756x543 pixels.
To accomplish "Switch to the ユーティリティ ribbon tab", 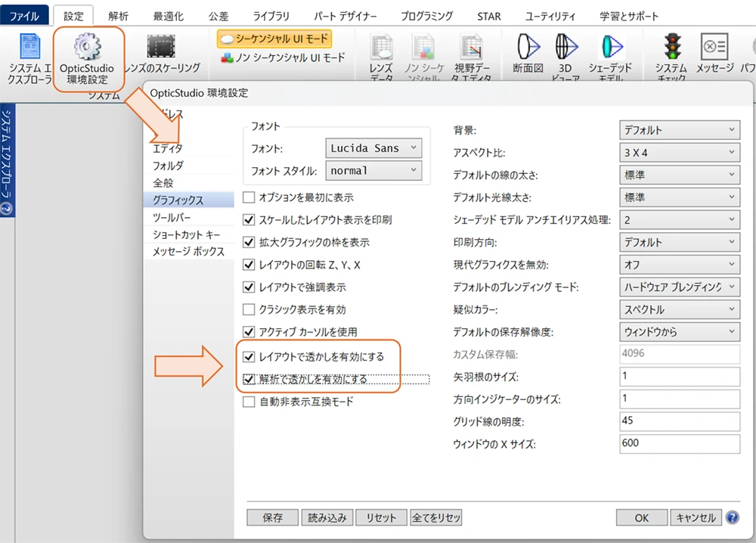I will (550, 16).
